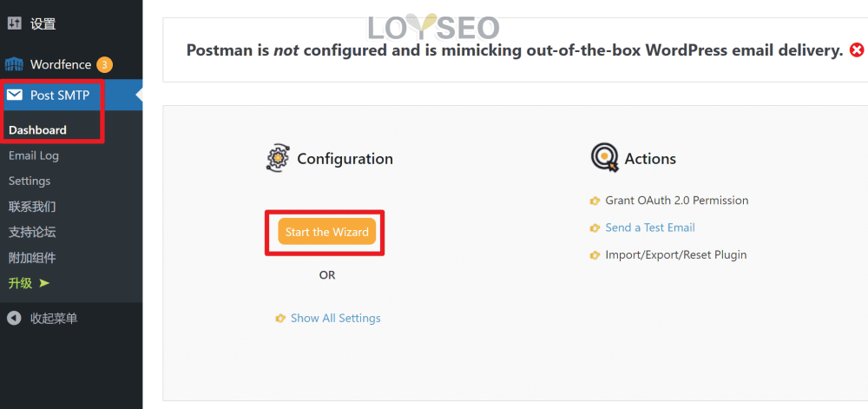This screenshot has width=868, height=409.
Task: Click bullet icon beside Show All Settings
Action: point(280,318)
